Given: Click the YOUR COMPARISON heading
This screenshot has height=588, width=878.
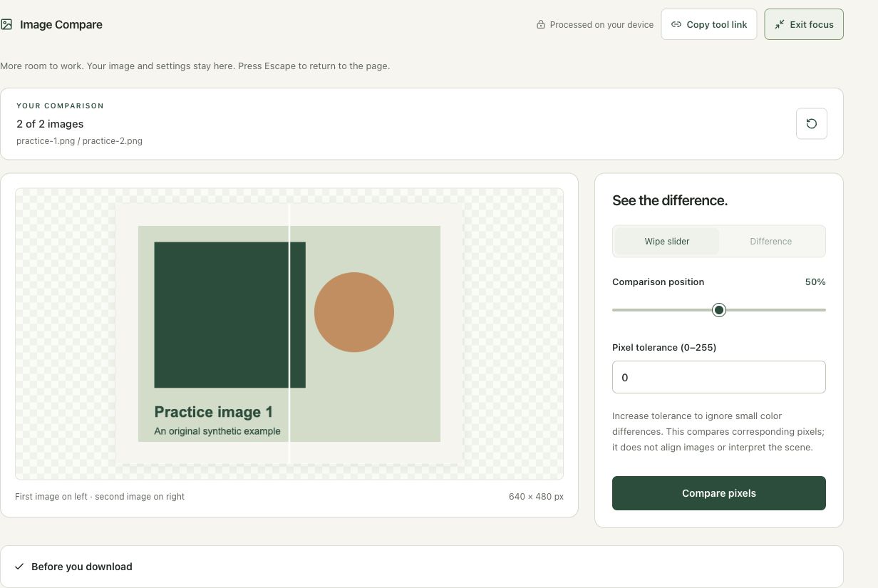Looking at the screenshot, I should (61, 105).
